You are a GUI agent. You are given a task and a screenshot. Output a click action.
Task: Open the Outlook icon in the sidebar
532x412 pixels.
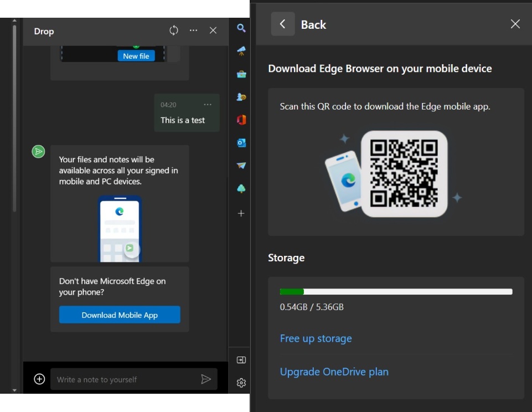coord(241,143)
